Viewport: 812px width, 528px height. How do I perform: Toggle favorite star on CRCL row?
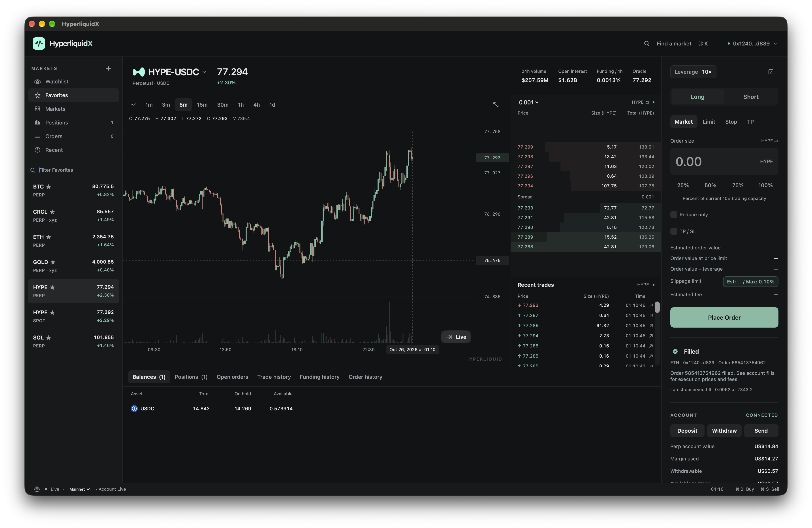[52, 212]
